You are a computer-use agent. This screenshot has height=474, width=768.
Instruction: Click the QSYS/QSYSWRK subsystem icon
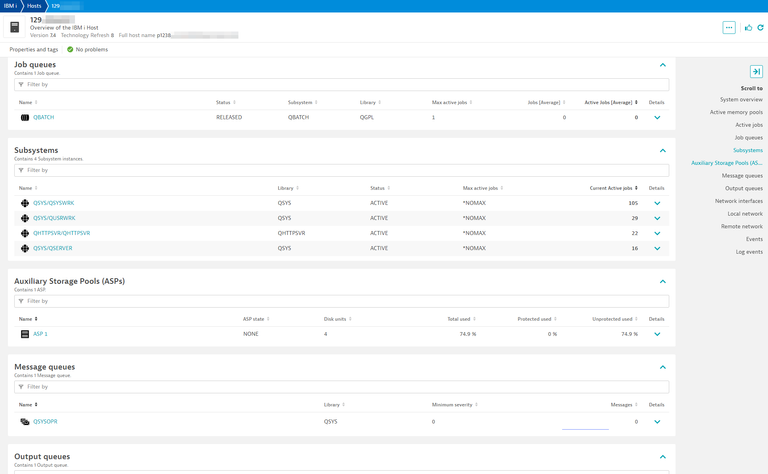(x=25, y=203)
